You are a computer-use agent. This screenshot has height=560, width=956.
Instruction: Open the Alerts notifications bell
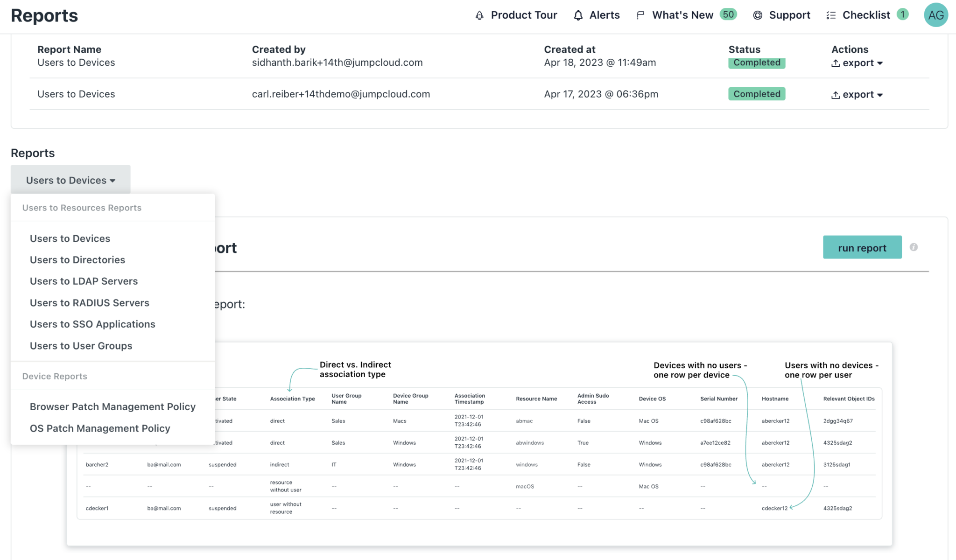(578, 15)
